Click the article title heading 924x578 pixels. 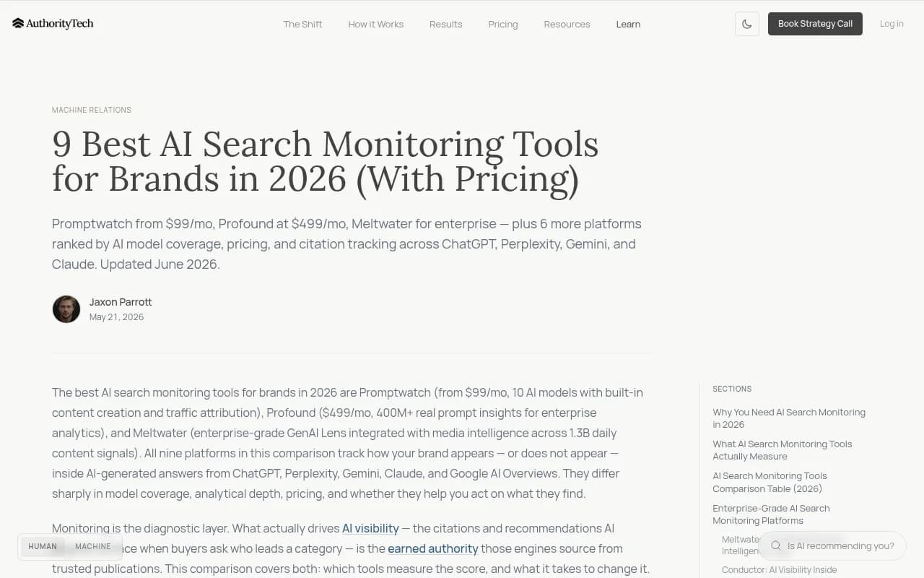(x=326, y=161)
